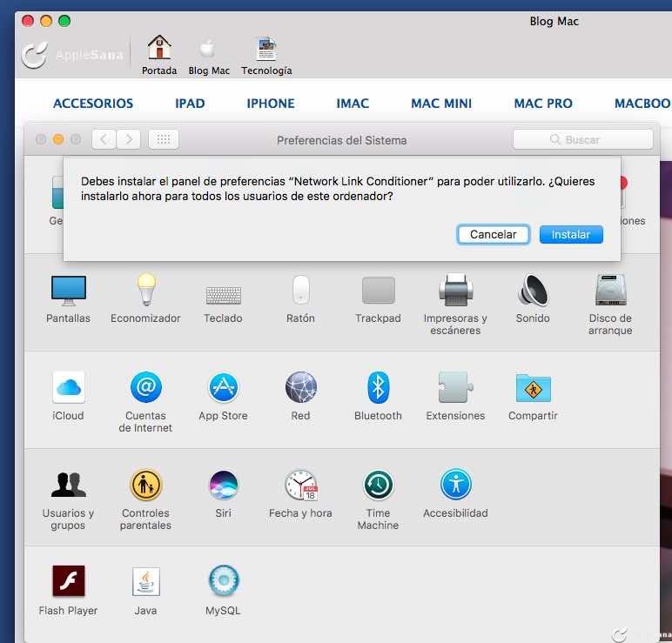672x643 pixels.
Task: Open Teclado keyboard preferences
Action: pyautogui.click(x=224, y=305)
